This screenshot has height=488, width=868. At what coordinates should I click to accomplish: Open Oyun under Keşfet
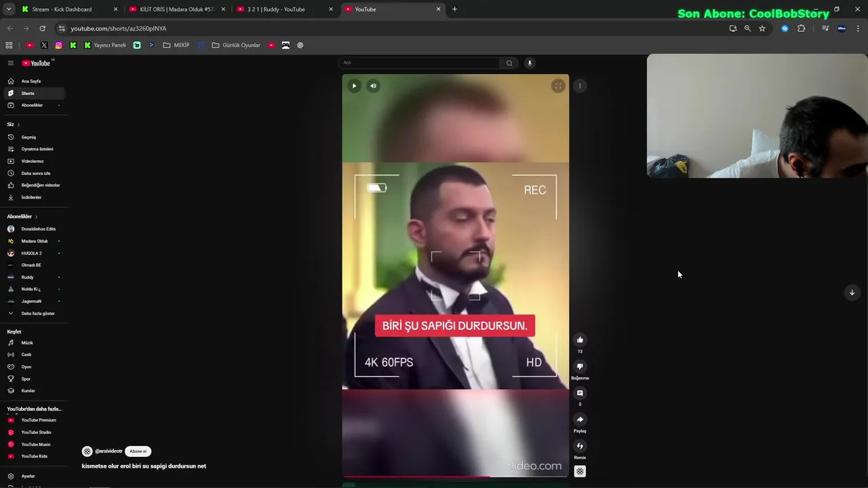(x=34, y=367)
